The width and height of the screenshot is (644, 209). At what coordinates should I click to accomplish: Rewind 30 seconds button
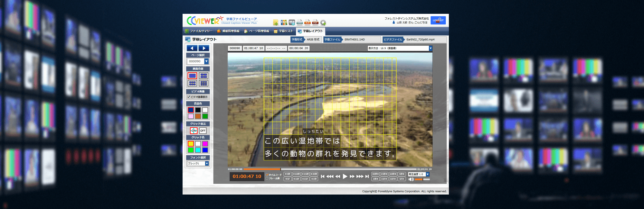pyautogui.click(x=314, y=174)
